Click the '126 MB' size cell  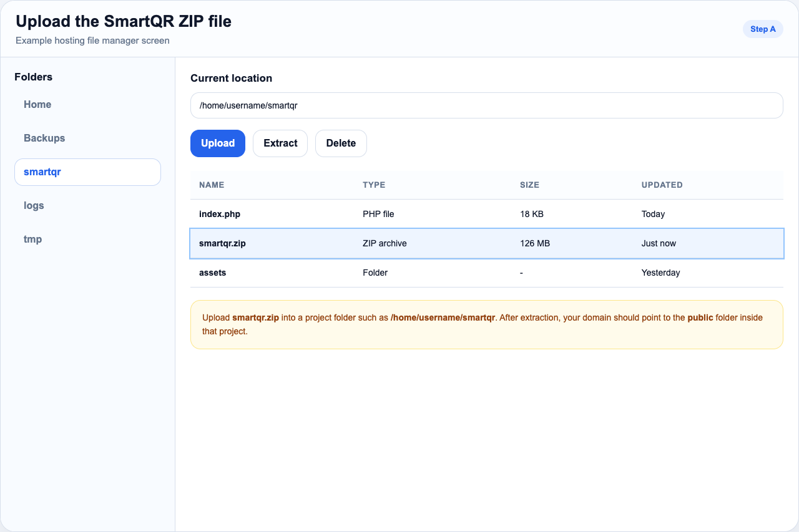[x=535, y=243]
